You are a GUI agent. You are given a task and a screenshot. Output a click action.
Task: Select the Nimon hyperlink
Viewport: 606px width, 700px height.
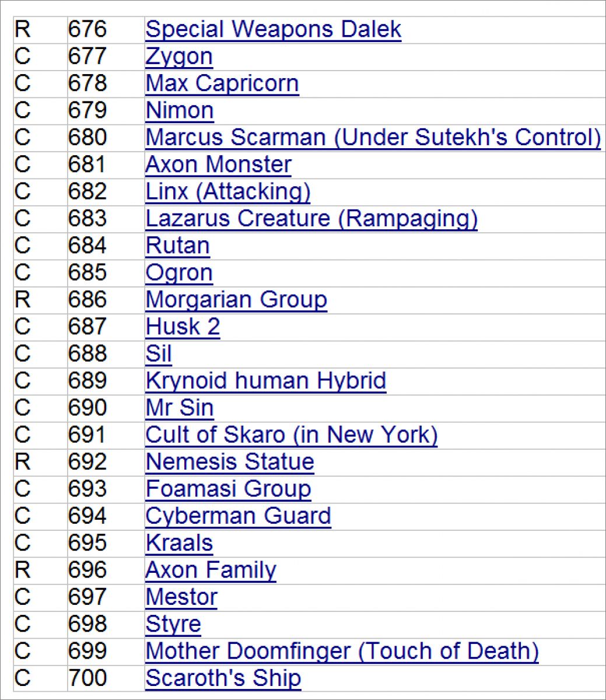point(180,110)
